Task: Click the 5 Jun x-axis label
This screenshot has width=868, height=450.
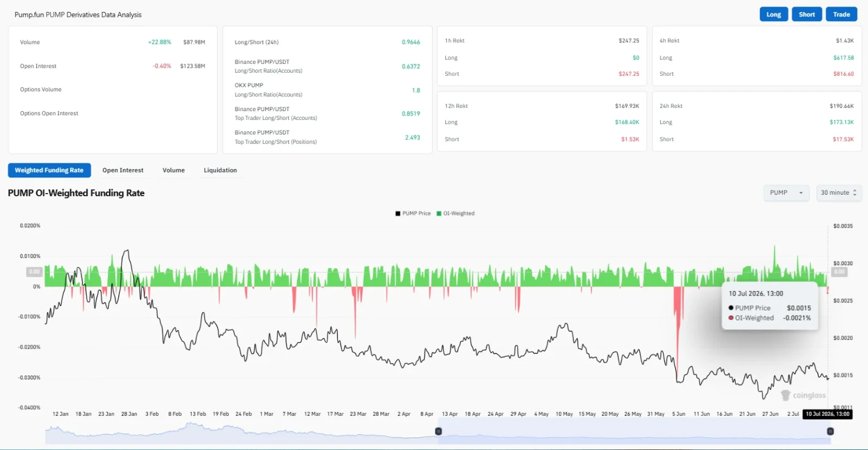Action: [679, 414]
